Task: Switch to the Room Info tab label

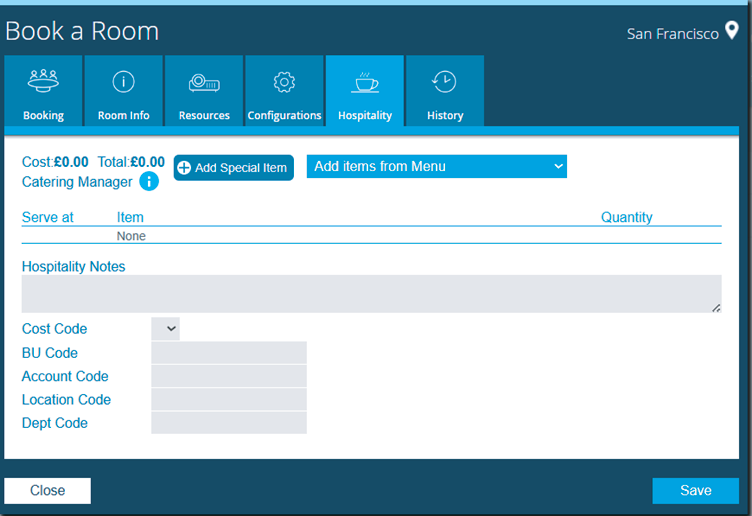Action: 124,116
